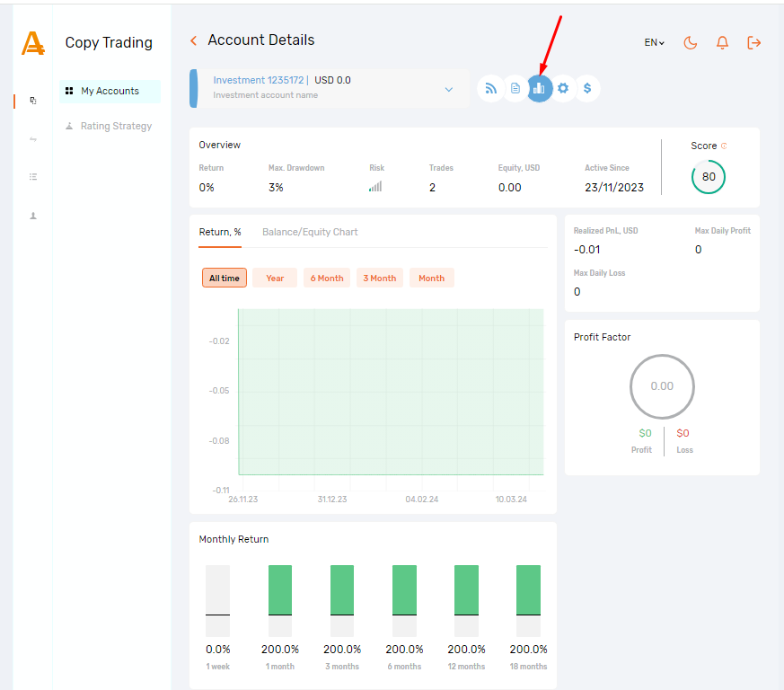Click the logout icon
Screen dimensions: 784x690
click(x=754, y=43)
